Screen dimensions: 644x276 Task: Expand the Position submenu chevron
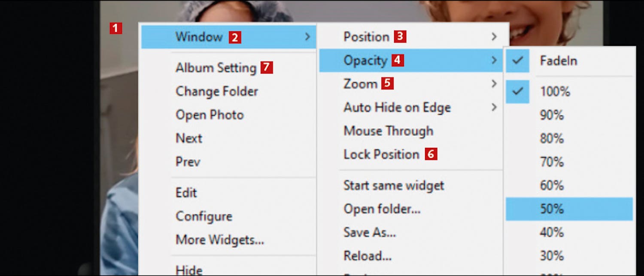[494, 37]
